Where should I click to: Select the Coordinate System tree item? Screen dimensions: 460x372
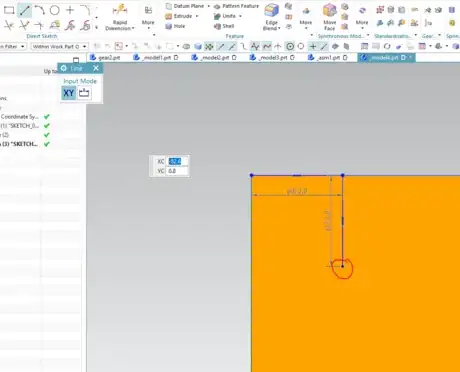click(x=20, y=117)
